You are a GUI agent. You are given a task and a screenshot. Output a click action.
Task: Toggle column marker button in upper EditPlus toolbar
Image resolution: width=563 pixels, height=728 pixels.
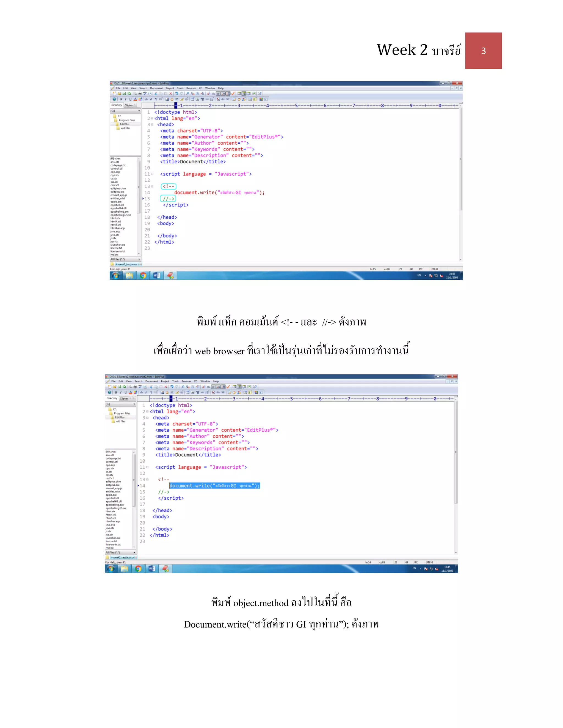[x=223, y=94]
